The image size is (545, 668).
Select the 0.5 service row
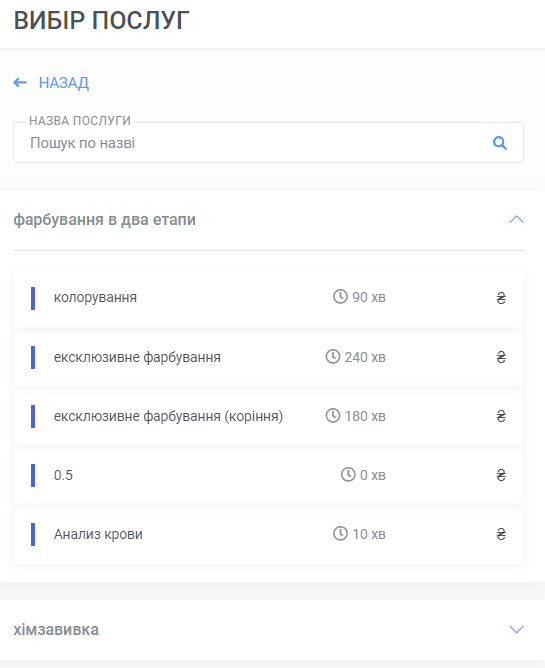pyautogui.click(x=268, y=475)
